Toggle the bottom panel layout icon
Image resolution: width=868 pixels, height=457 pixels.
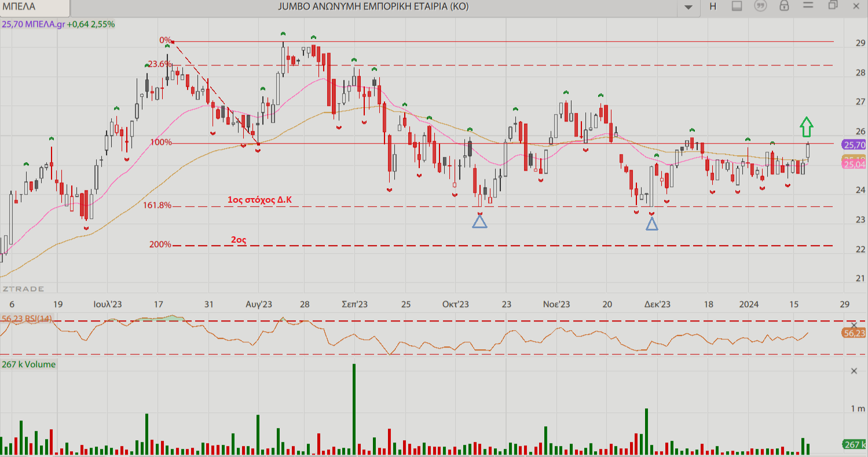[x=737, y=6]
